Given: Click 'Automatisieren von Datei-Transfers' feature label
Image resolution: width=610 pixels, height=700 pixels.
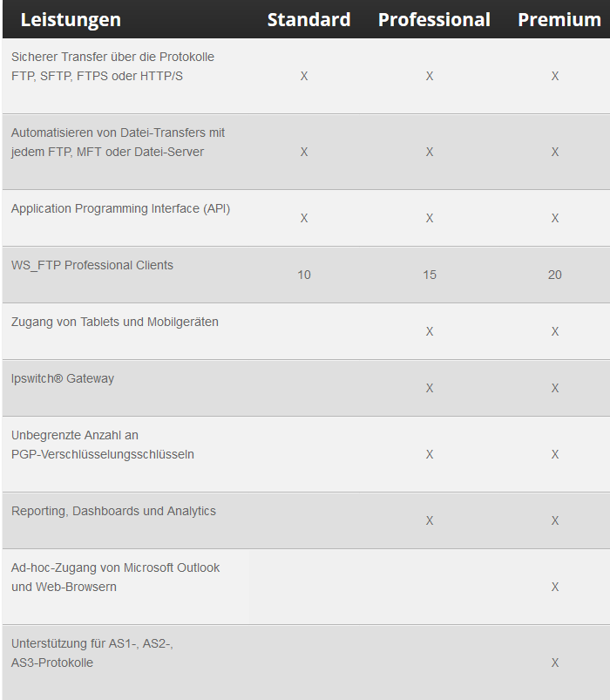Looking at the screenshot, I should click(x=118, y=133).
